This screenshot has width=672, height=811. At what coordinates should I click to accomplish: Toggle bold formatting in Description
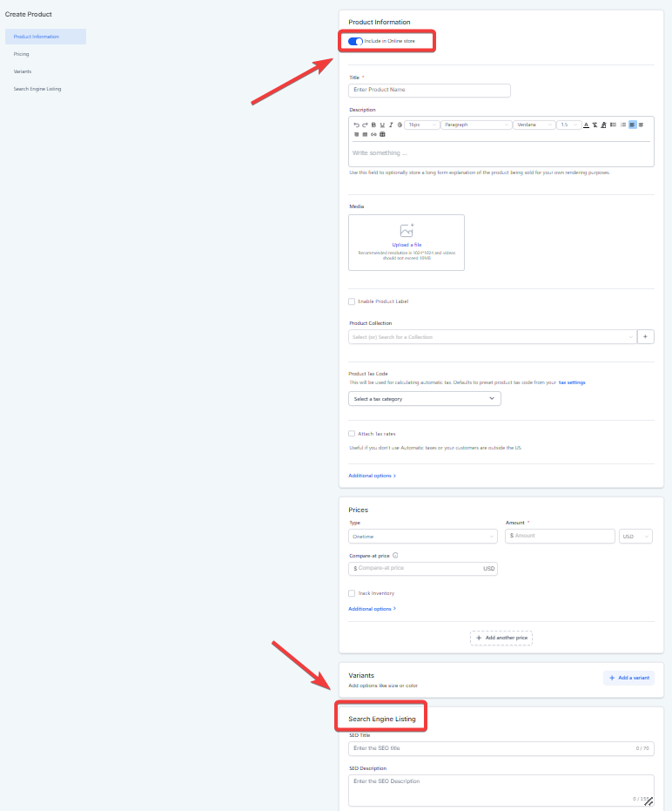[373, 125]
